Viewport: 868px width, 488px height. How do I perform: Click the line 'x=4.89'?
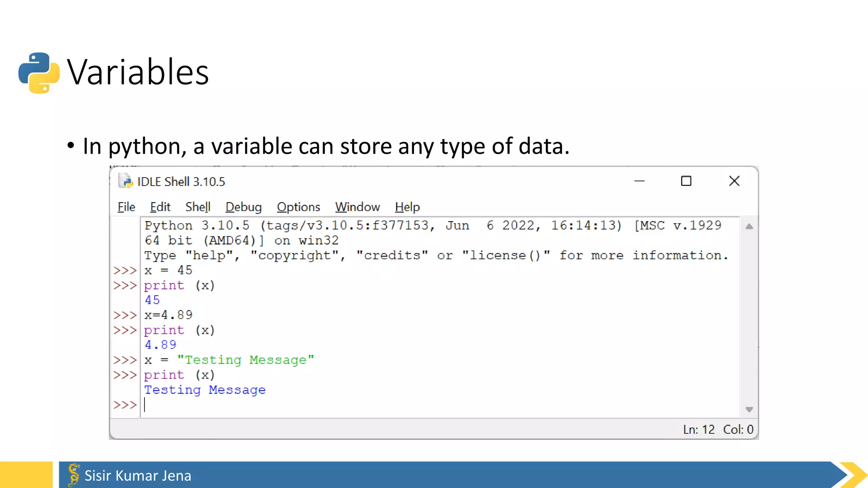coord(168,315)
